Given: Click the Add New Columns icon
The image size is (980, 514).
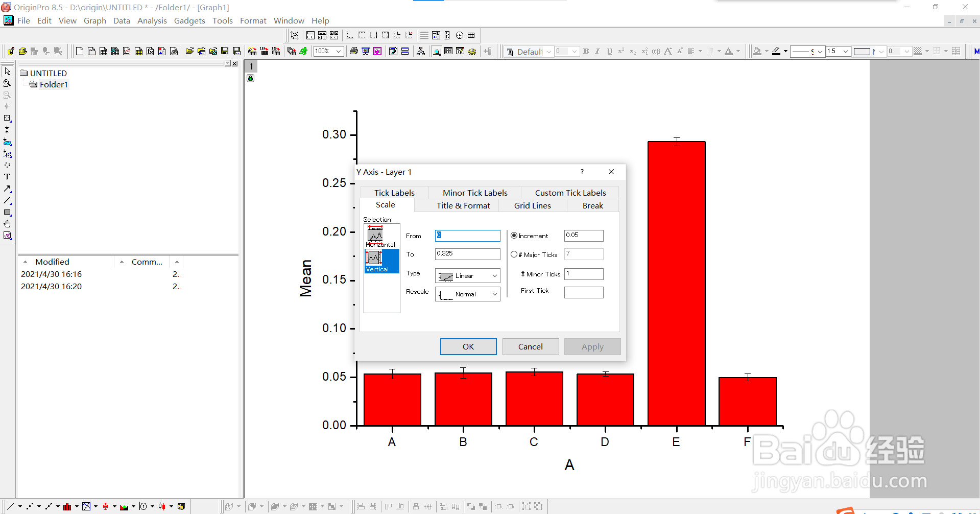Looking at the screenshot, I should pos(488,51).
